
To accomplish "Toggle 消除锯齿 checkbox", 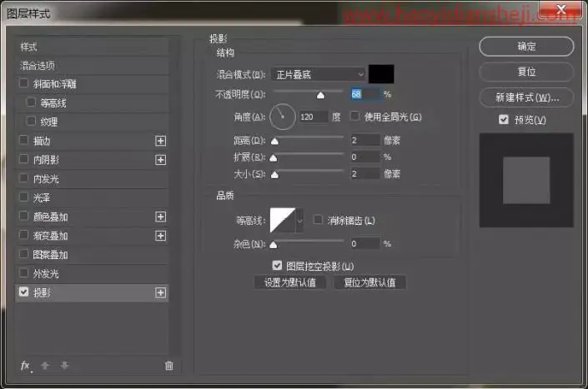I will [x=318, y=219].
